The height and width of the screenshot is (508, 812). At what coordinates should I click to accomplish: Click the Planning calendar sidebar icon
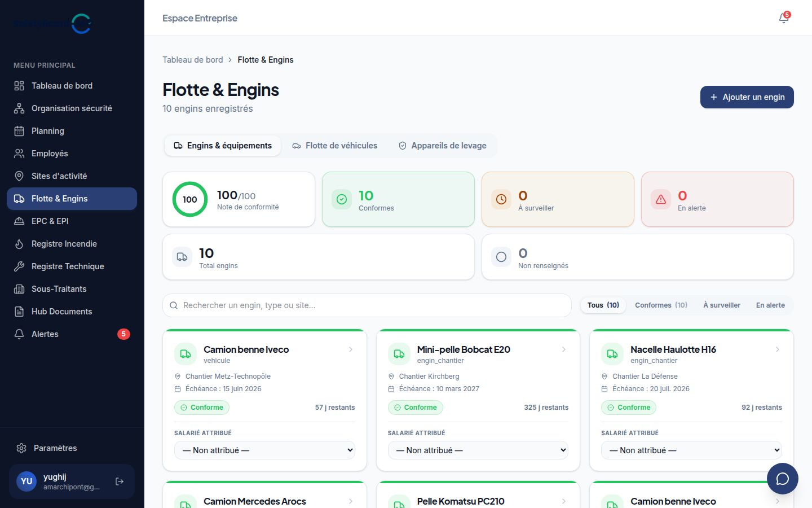tap(19, 131)
